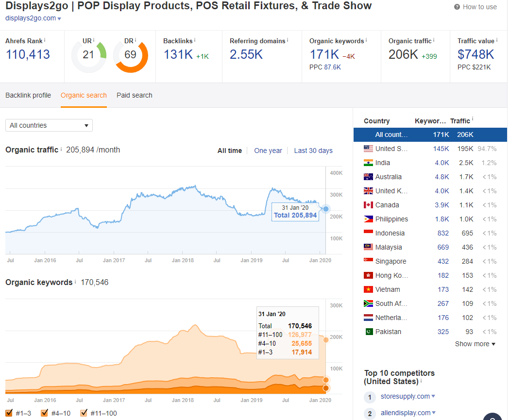Click the Indonesia flag icon

pos(368,233)
